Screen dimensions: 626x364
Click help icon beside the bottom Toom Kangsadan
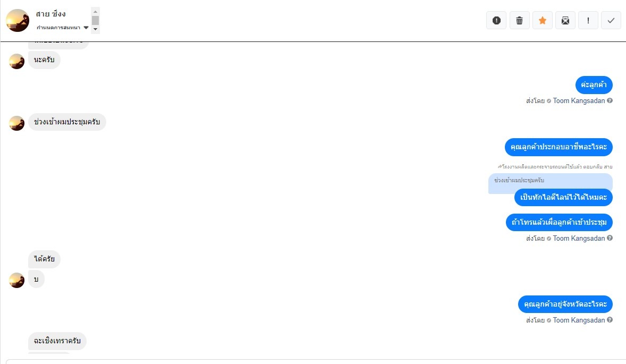[x=610, y=320]
